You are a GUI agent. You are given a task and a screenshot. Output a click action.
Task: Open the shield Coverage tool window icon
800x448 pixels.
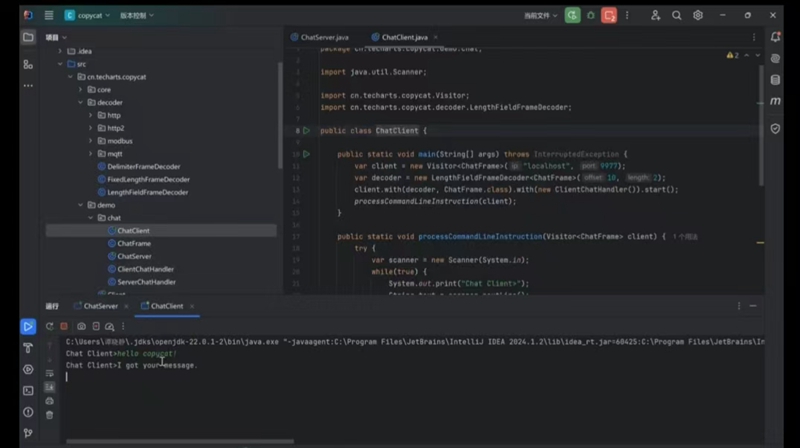point(775,129)
